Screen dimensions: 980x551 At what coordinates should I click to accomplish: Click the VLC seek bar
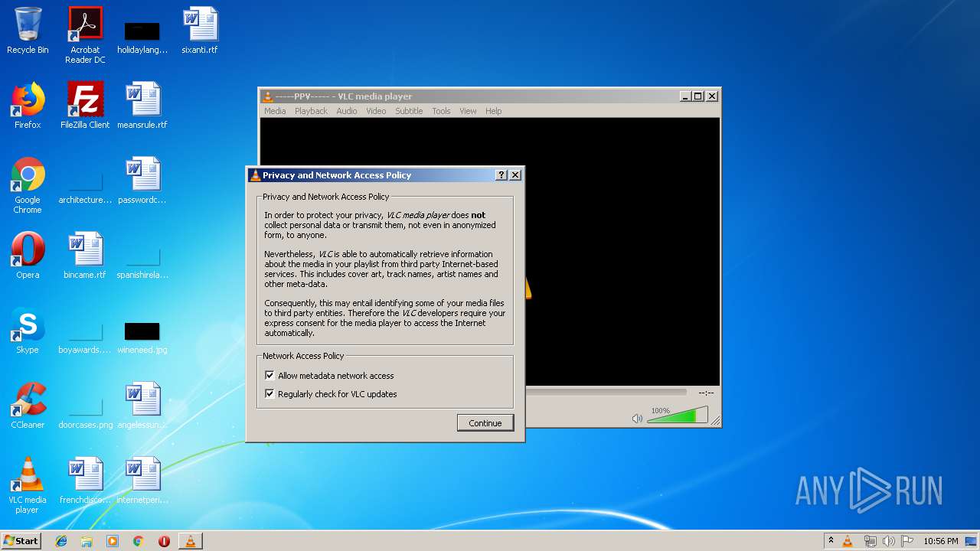[606, 392]
